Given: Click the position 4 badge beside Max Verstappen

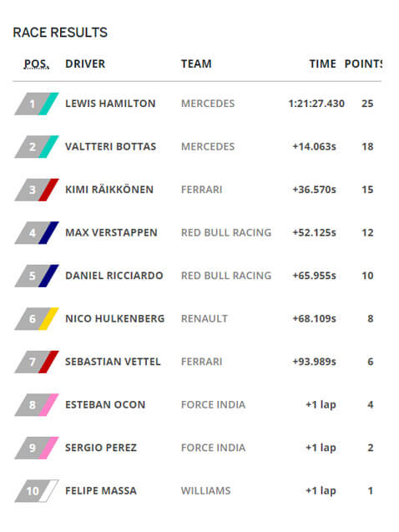Looking at the screenshot, I should point(37,233).
